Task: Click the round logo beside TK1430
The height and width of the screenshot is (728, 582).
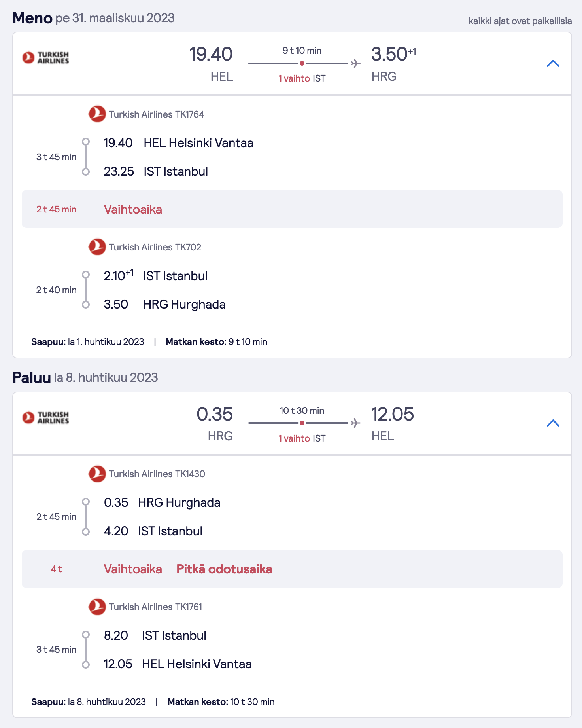Action: tap(97, 474)
